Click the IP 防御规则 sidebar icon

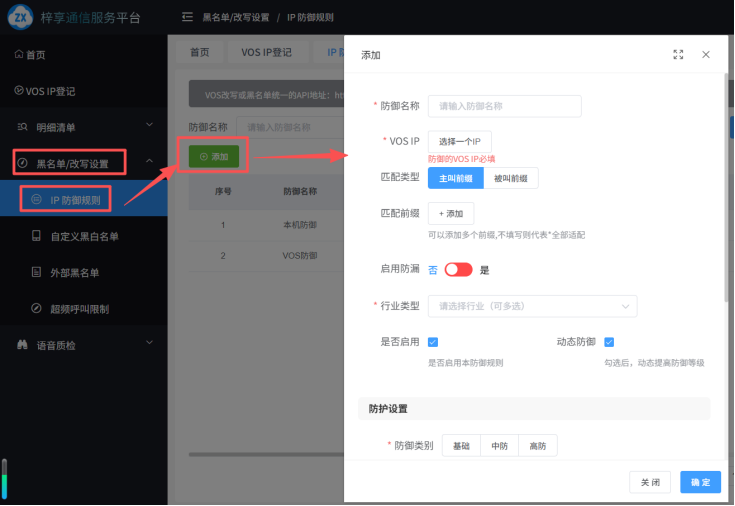click(36, 199)
